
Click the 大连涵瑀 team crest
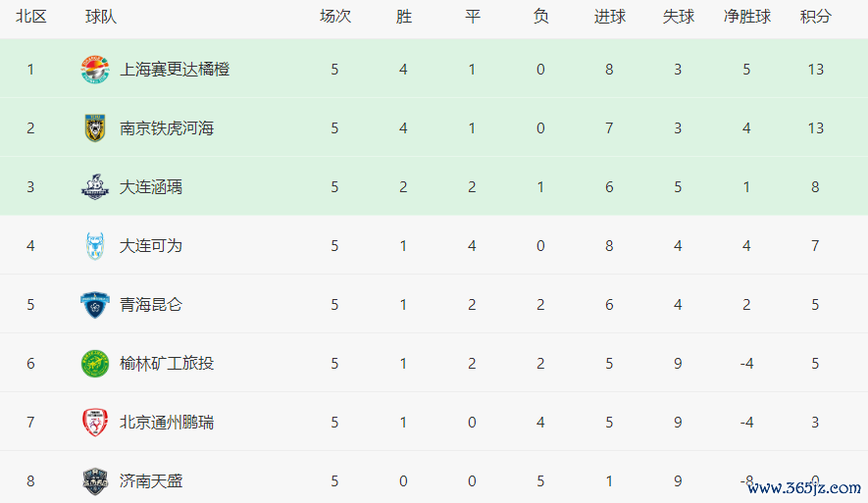(95, 187)
